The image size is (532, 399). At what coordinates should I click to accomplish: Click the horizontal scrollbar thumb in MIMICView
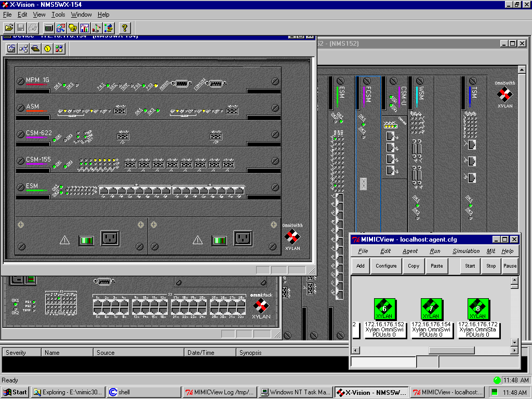coord(451,350)
